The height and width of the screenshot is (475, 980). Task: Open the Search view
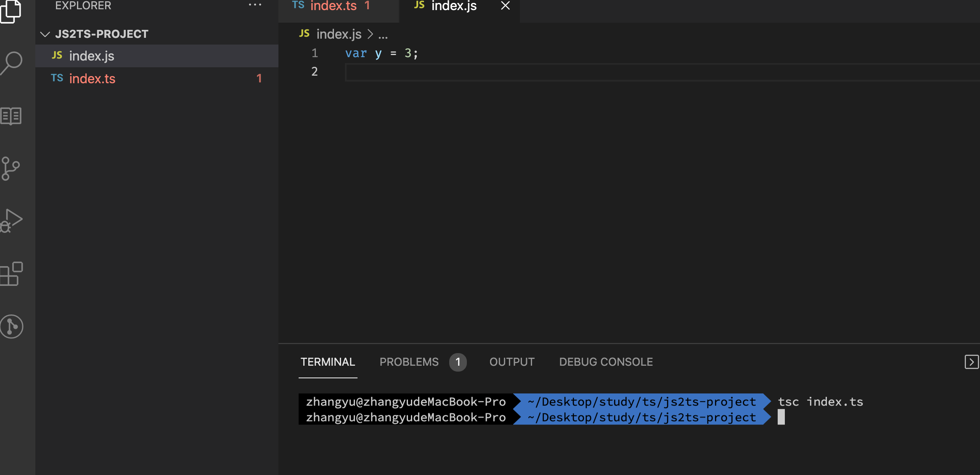click(11, 63)
